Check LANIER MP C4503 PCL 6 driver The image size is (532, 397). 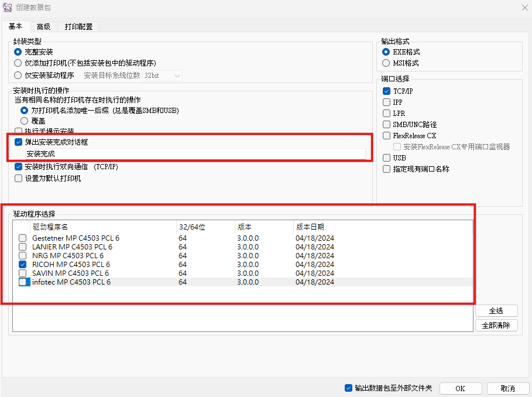[x=23, y=247]
